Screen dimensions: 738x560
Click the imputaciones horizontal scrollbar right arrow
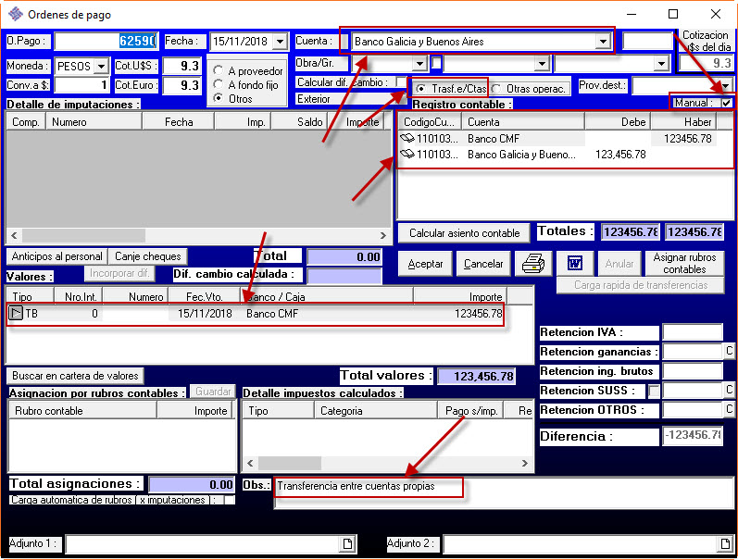pyautogui.click(x=383, y=235)
